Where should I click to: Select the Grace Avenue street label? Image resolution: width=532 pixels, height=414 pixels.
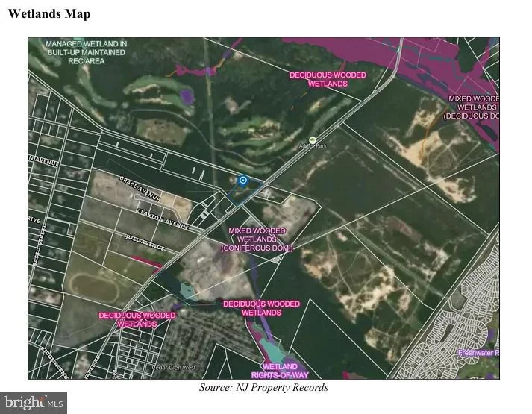[140, 188]
